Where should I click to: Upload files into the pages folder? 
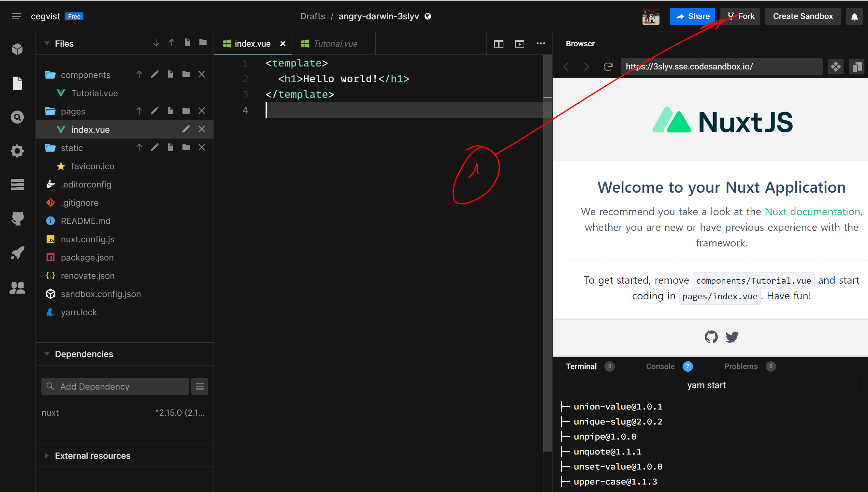coord(139,111)
